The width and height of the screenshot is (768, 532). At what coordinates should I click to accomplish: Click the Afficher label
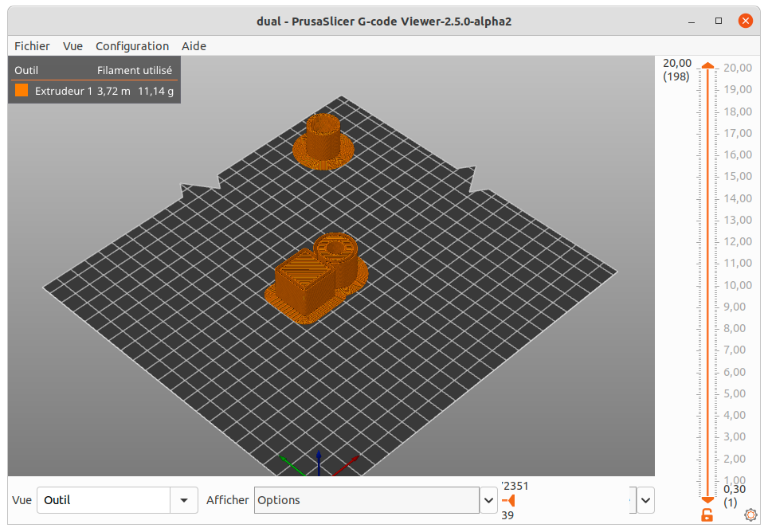pyautogui.click(x=227, y=500)
